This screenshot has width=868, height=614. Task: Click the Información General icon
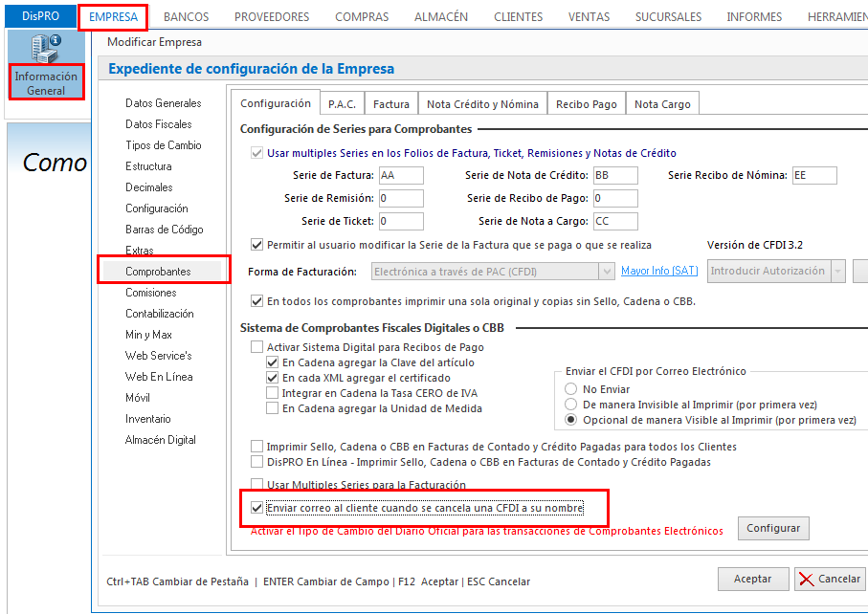46,65
